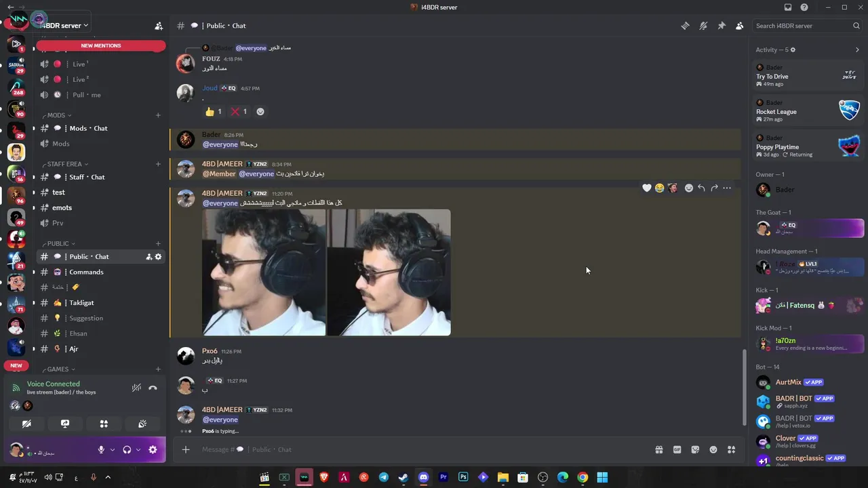Open Steam from Windows taskbar

(x=403, y=477)
